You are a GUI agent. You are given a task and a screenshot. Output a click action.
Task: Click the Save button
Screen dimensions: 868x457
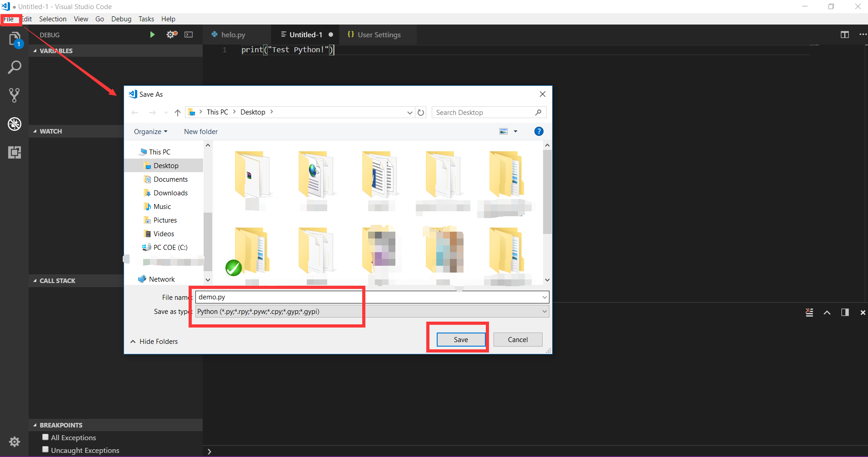coord(461,339)
